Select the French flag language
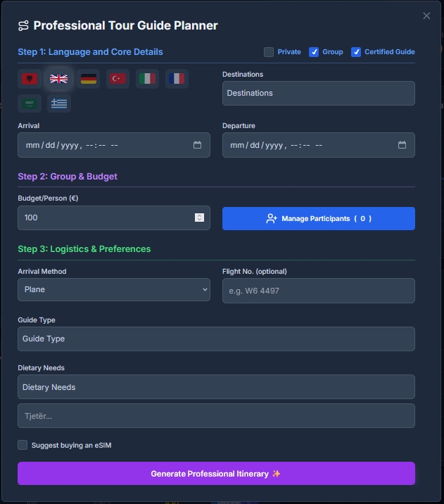 click(x=177, y=79)
